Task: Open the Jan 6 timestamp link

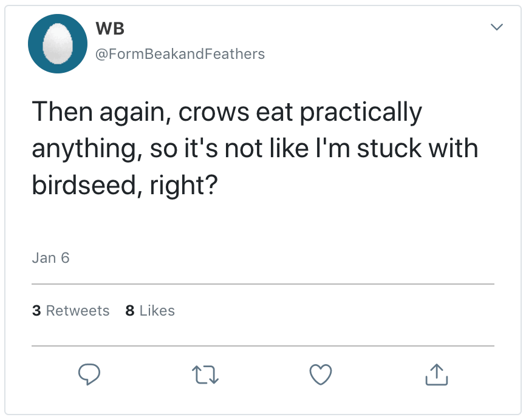Action: 50,258
